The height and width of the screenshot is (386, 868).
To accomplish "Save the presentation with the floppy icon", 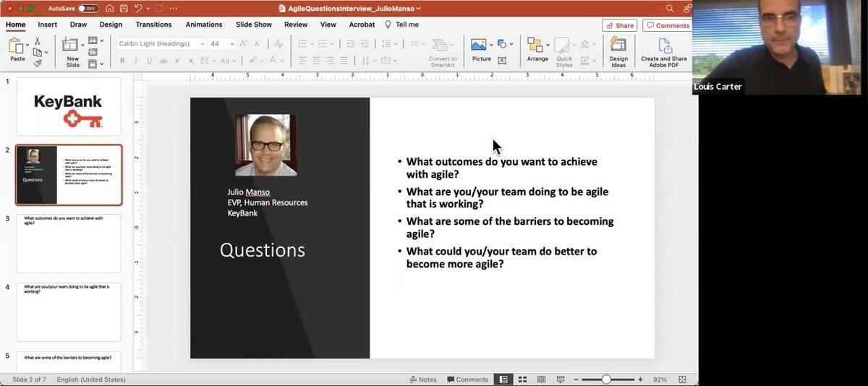I will [124, 9].
